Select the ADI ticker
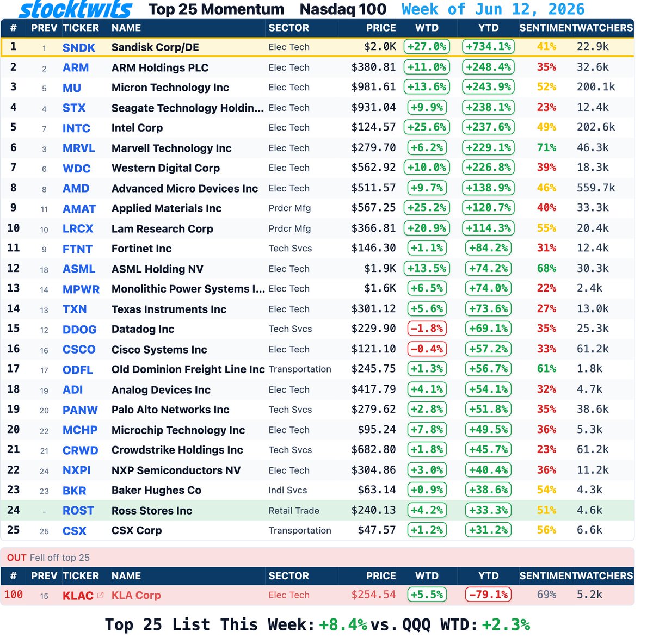The height and width of the screenshot is (644, 653). pyautogui.click(x=72, y=390)
